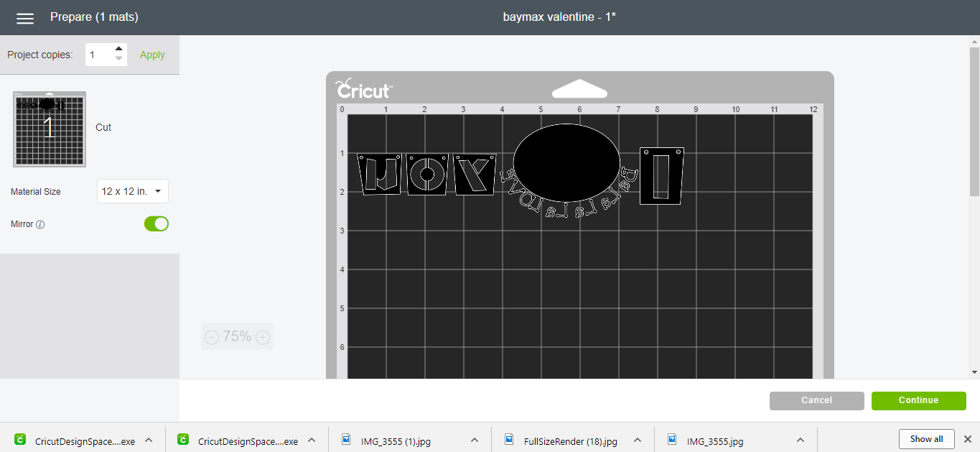Click FullSizeRender (18).jpg file icon
The width and height of the screenshot is (980, 452).
(x=510, y=440)
